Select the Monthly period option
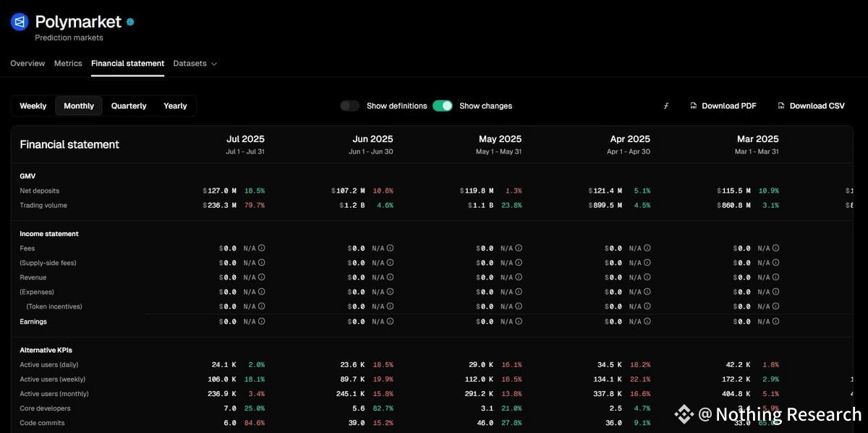Viewport: 868px width, 433px height. click(79, 106)
